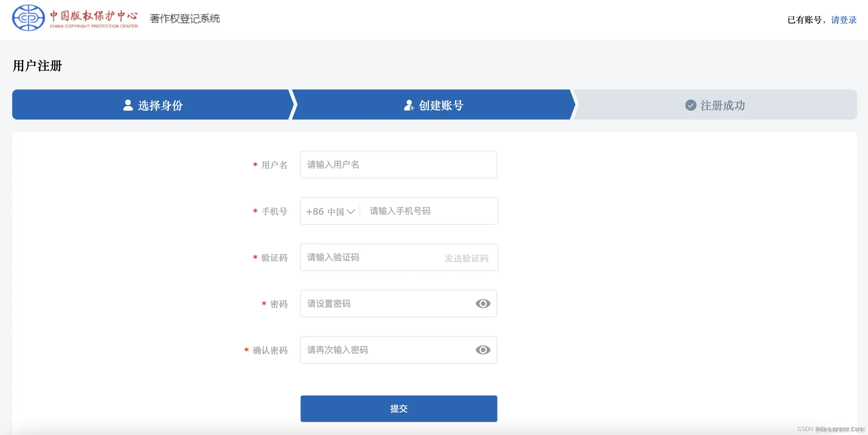Select the 注册成功 step tab
The height and width of the screenshot is (435, 868).
point(715,105)
